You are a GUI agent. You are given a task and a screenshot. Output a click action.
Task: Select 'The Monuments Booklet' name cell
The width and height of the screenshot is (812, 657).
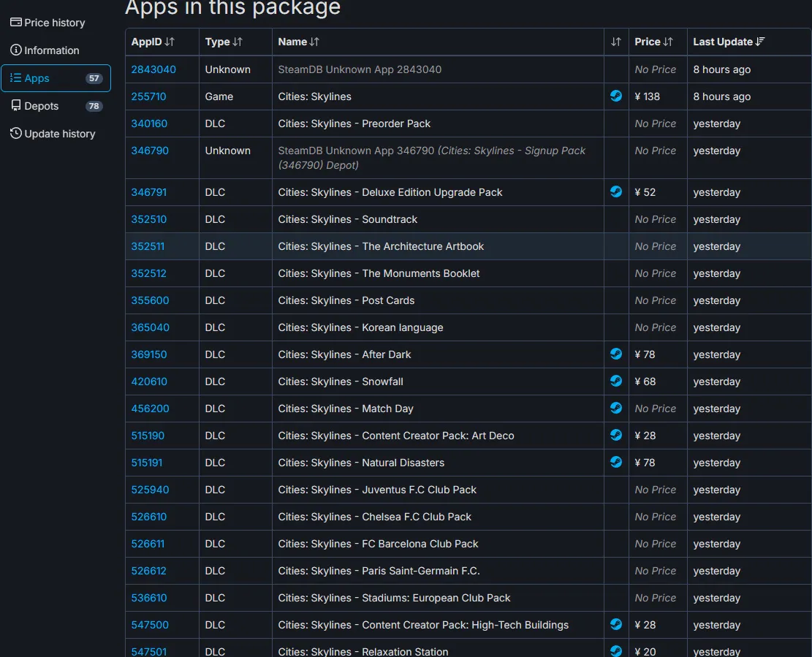[438, 273]
